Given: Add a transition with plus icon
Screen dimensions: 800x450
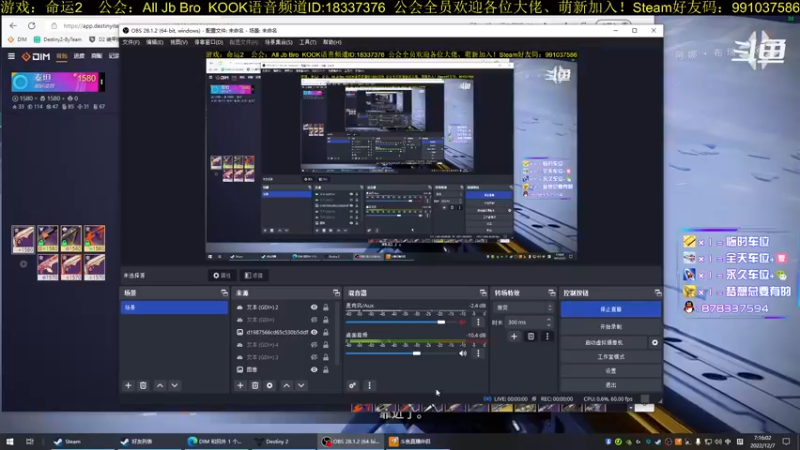Looking at the screenshot, I should coord(514,336).
